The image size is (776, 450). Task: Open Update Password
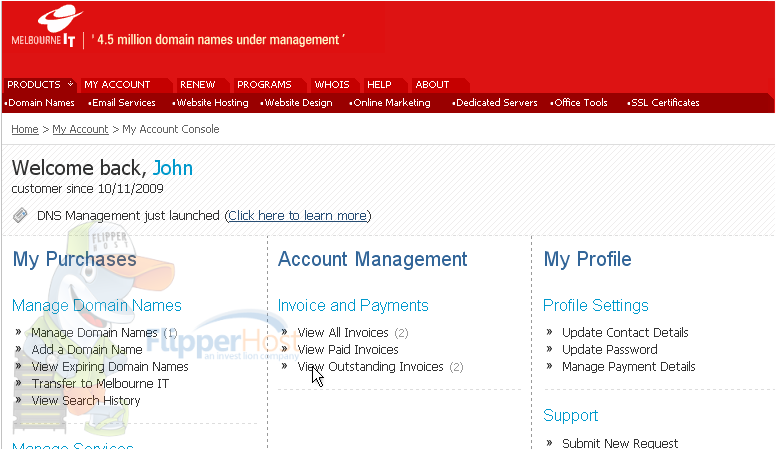tap(610, 350)
